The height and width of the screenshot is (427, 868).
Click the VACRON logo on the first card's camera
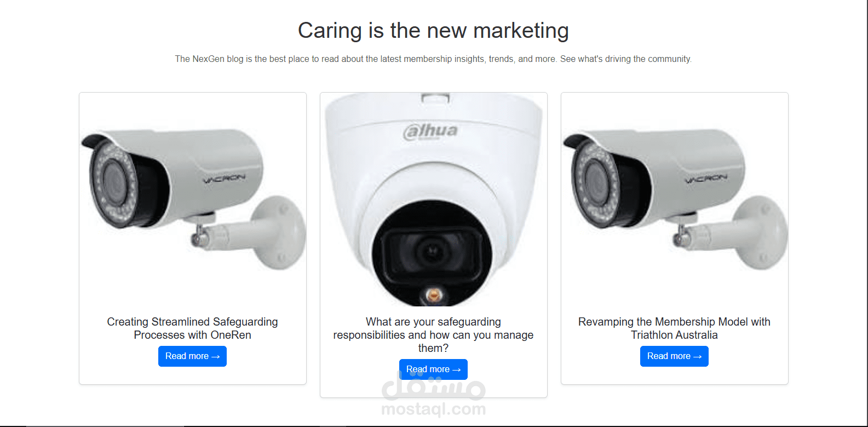[224, 179]
